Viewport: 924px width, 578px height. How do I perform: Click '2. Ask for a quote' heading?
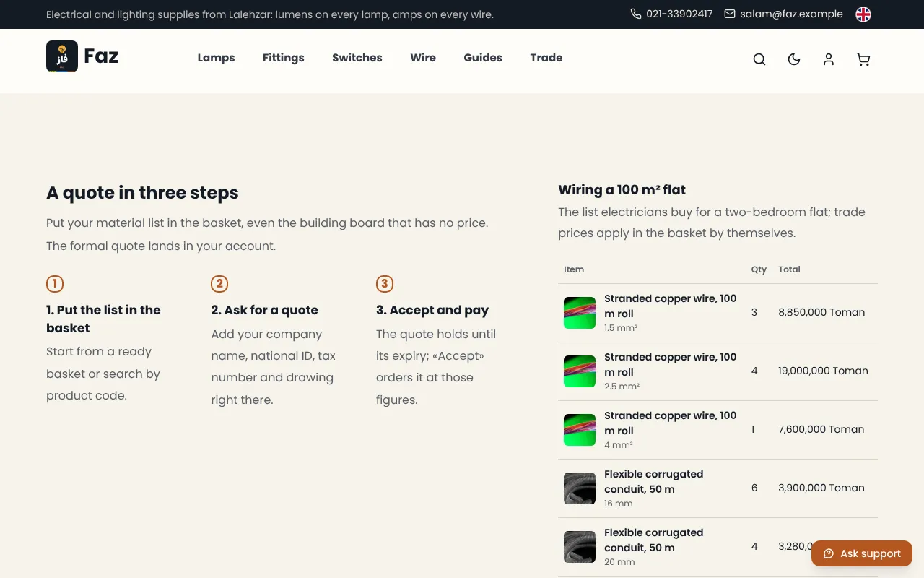[265, 310]
